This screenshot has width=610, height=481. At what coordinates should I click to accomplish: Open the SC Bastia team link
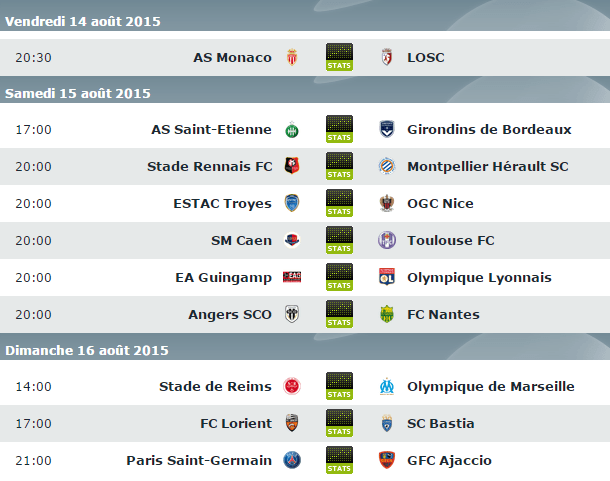pos(441,423)
